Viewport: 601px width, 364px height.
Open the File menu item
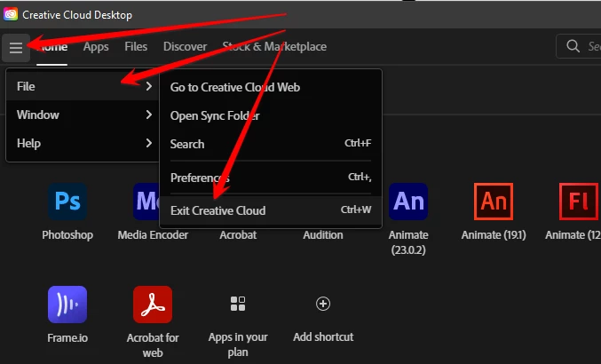point(83,86)
